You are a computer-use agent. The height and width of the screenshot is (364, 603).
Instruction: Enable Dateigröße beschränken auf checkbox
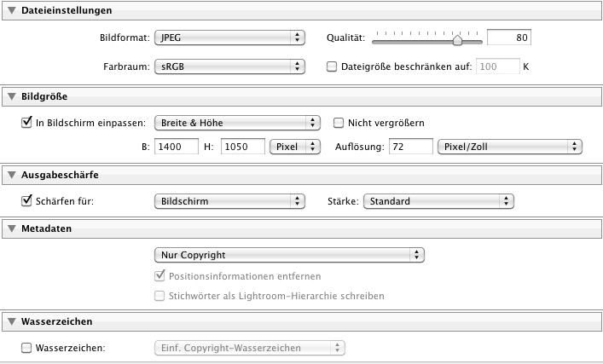[x=332, y=66]
